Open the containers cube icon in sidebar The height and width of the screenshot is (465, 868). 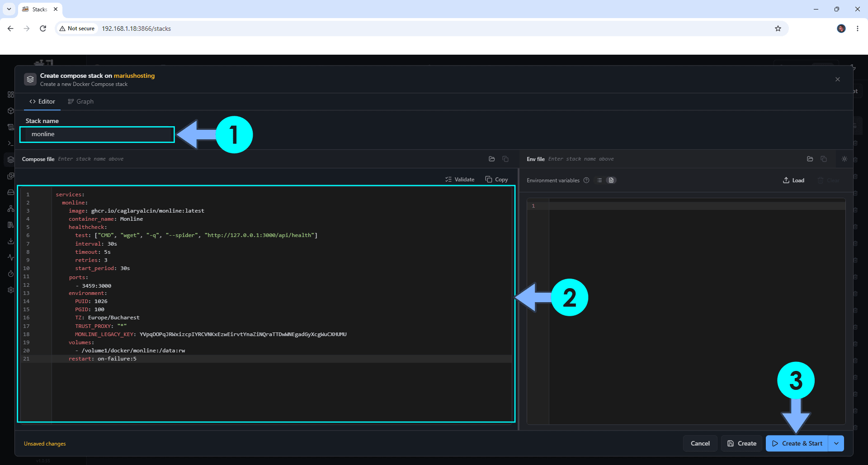(x=11, y=111)
